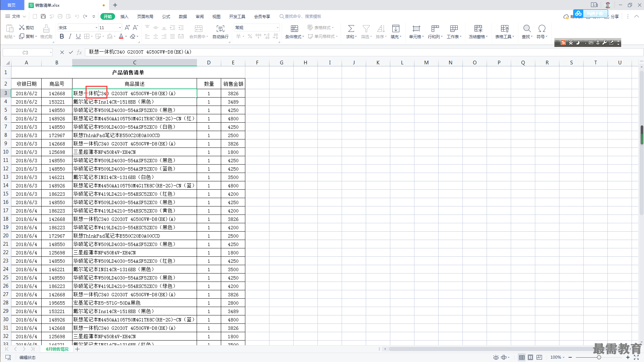The height and width of the screenshot is (362, 644).
Task: Open the font size dropdown (11)
Action: (x=120, y=27)
